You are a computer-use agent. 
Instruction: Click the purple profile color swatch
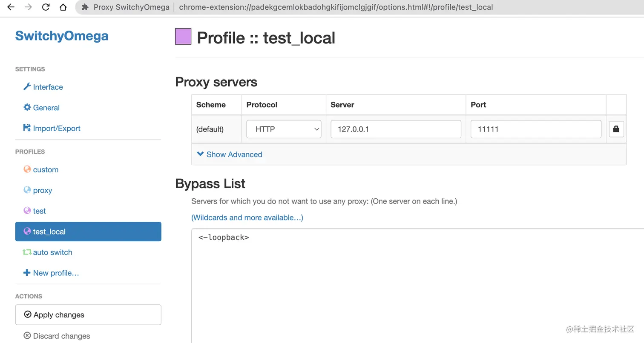click(183, 37)
